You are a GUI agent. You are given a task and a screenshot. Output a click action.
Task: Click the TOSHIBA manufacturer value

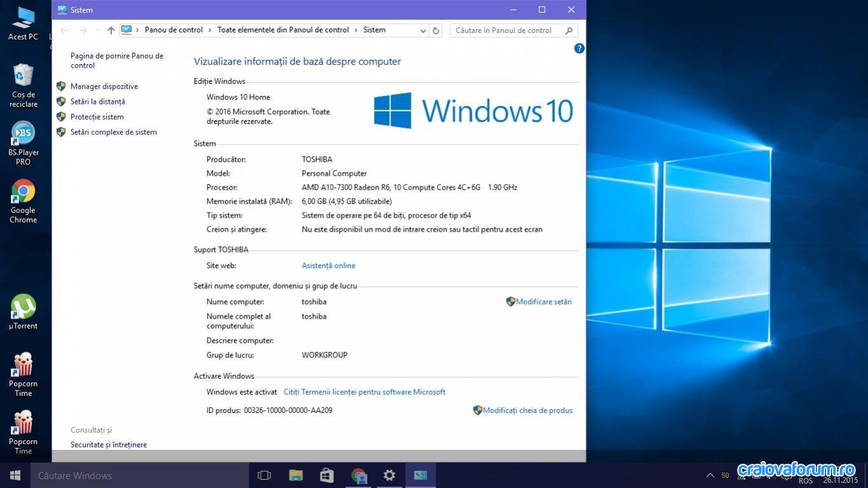(x=317, y=160)
